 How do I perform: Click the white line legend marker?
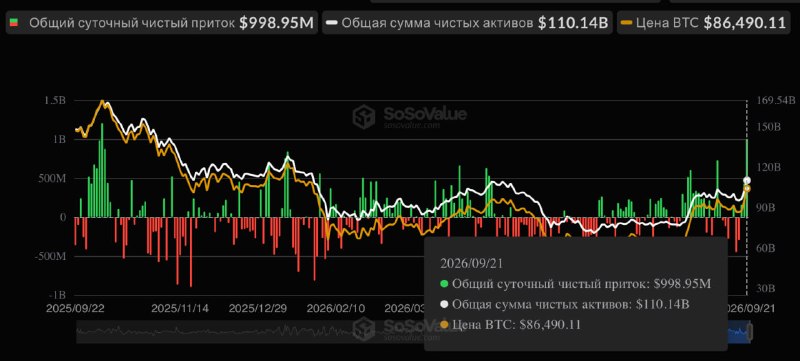coord(332,23)
